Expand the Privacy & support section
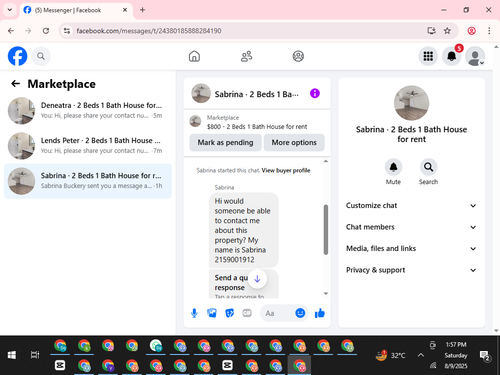Viewport: 500px width, 375px height. (411, 270)
